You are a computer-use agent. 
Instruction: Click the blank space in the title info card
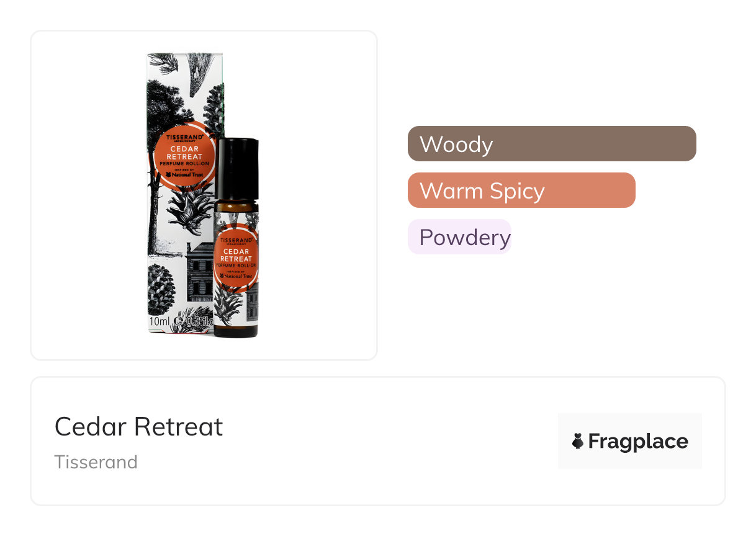pyautogui.click(x=385, y=441)
